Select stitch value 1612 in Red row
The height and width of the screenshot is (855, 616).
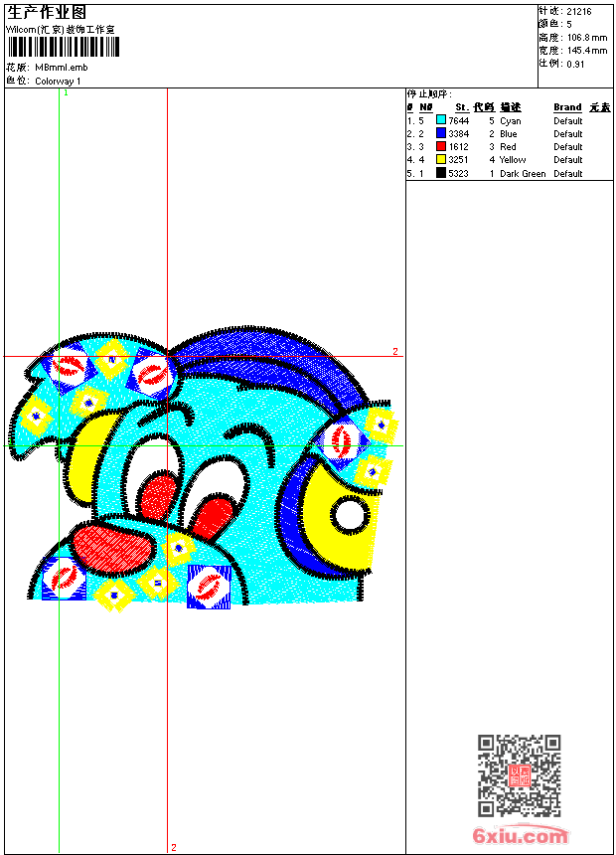pyautogui.click(x=458, y=147)
